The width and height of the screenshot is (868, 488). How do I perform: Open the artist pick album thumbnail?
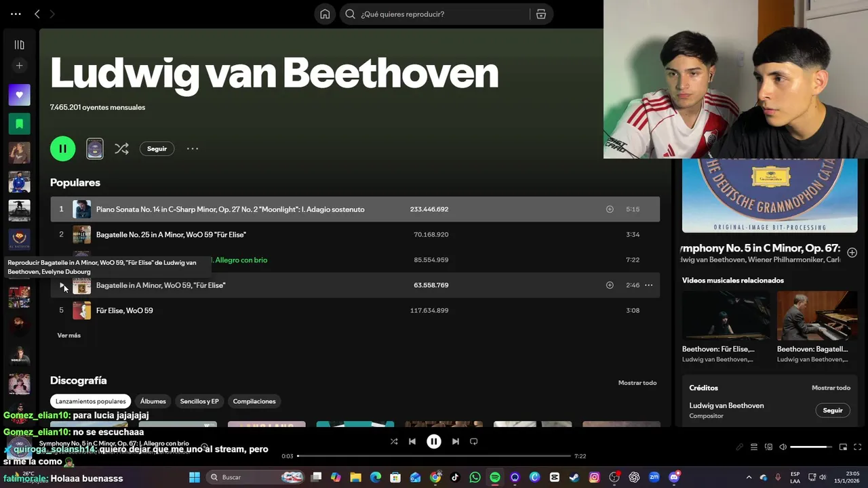click(95, 148)
